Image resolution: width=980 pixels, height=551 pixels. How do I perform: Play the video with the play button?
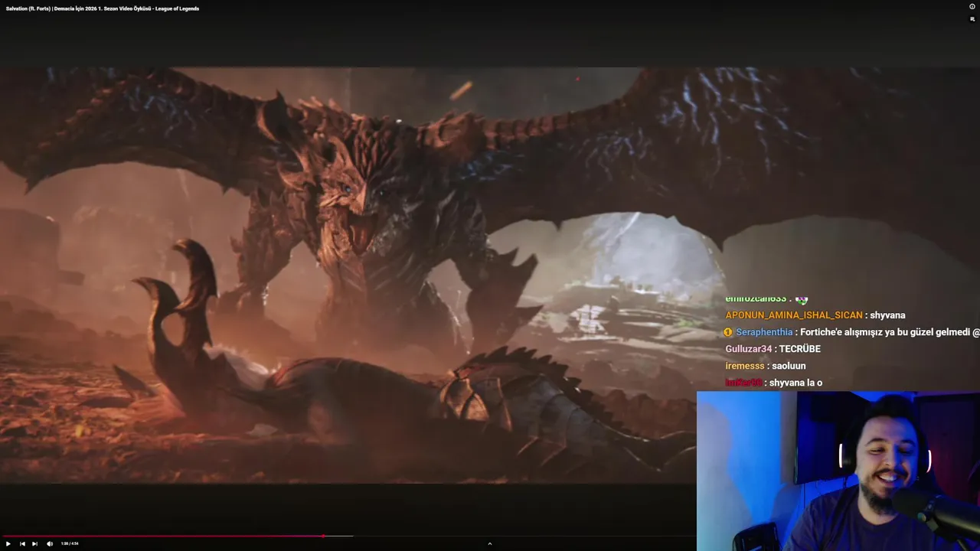tap(8, 543)
